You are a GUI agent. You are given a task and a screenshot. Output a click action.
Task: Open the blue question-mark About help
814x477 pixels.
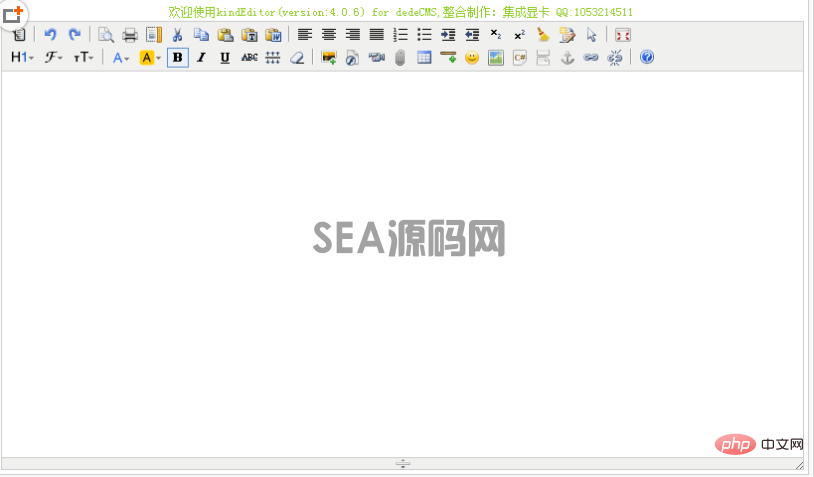[x=647, y=57]
